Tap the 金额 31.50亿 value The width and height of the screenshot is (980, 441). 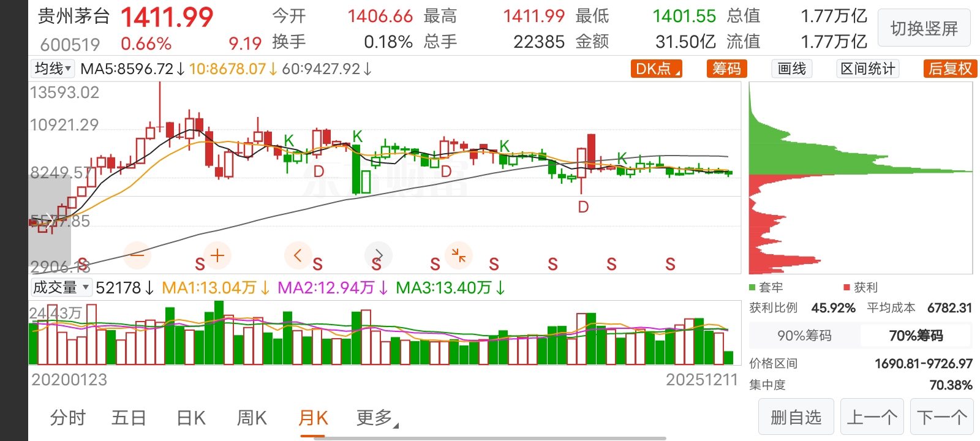685,42
